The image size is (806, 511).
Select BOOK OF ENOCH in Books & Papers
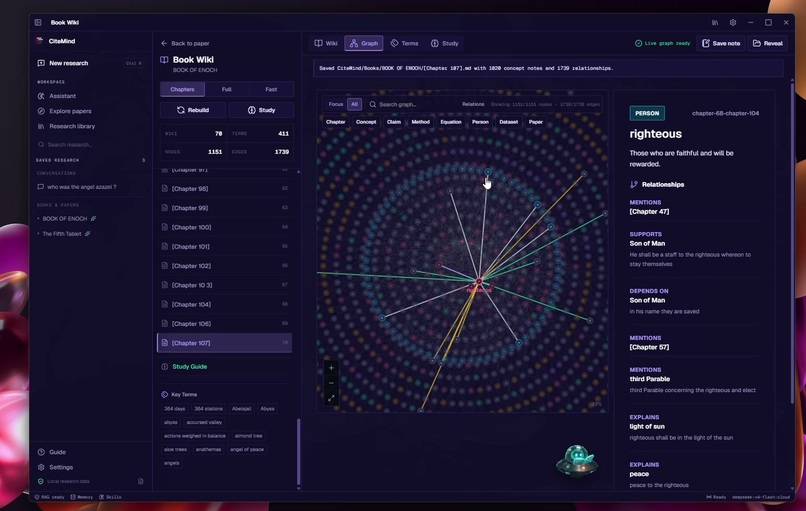(x=65, y=218)
